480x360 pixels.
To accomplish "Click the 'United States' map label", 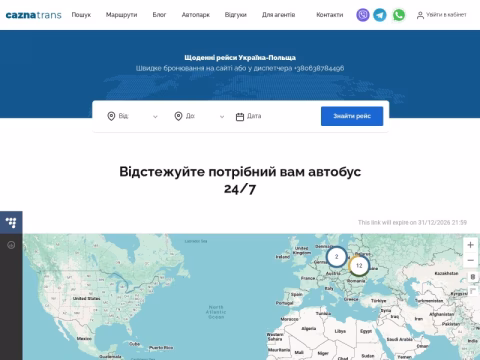I will point(86,298).
